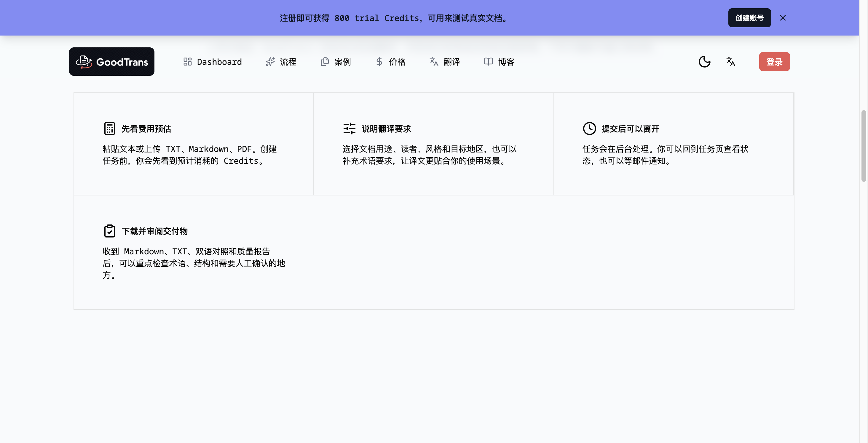Open the 博客 menu item
Screen dimensions: 868x443
500,62
